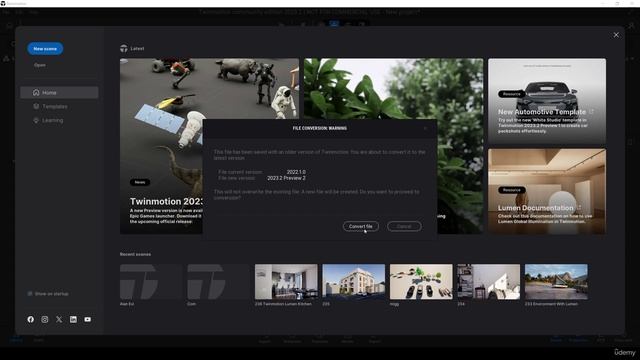Close the File Conversion Warning dialog
Image resolution: width=640 pixels, height=360 pixels.
pyautogui.click(x=425, y=128)
